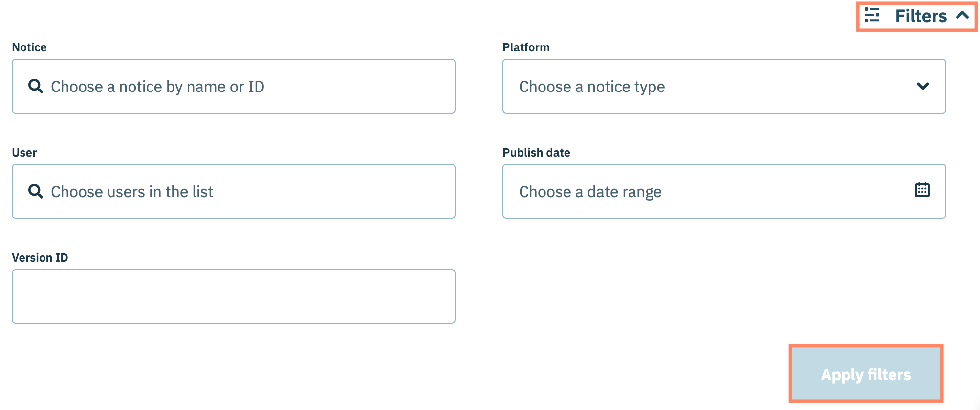Click the Version ID field label

point(40,258)
